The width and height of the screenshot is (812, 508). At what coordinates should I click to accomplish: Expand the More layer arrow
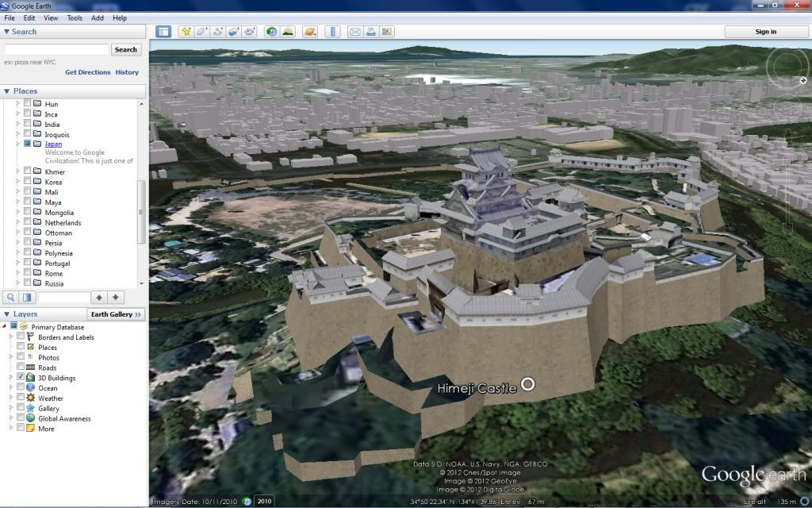coord(11,428)
